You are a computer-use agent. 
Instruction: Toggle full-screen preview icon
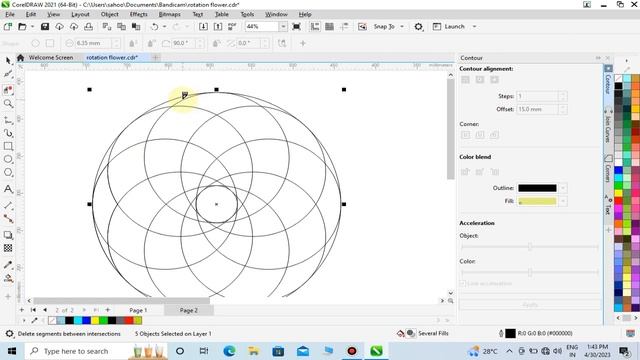point(296,27)
